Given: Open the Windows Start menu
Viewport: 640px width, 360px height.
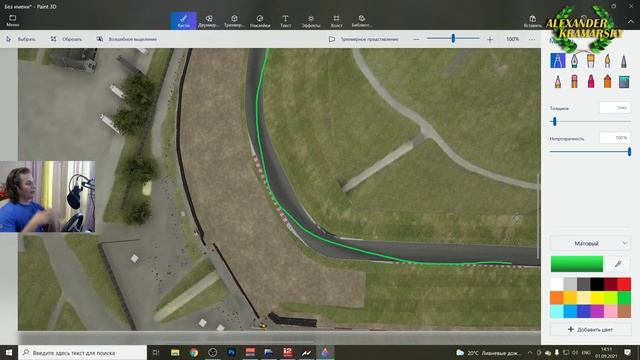Looking at the screenshot, I should pyautogui.click(x=9, y=352).
